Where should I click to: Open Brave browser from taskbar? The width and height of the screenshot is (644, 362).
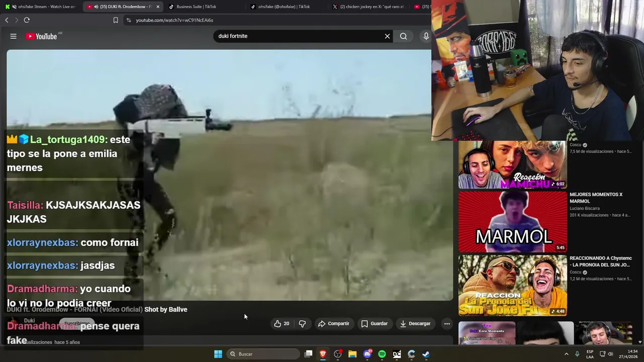tap(323, 354)
